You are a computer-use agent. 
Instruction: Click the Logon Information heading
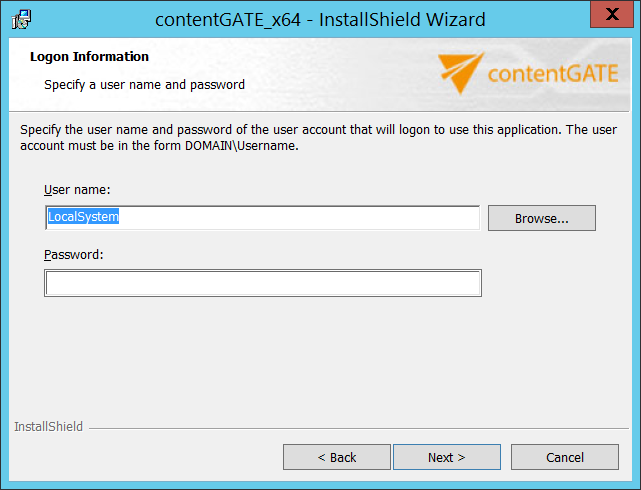click(89, 57)
